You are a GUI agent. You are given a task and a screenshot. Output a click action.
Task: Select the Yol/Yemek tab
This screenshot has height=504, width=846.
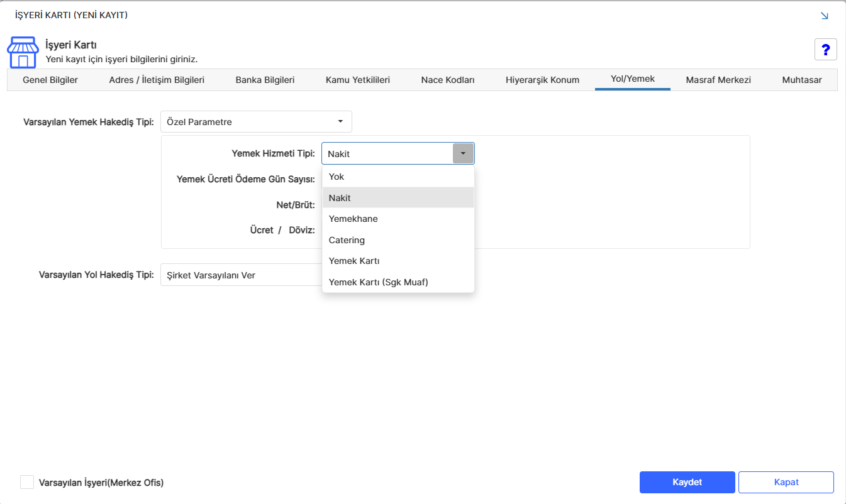(633, 79)
